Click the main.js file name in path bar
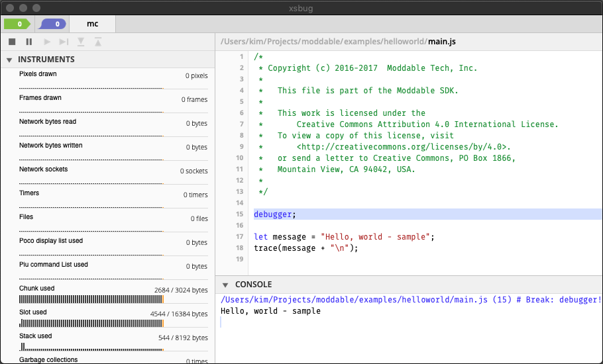This screenshot has height=364, width=603. pyautogui.click(x=442, y=42)
